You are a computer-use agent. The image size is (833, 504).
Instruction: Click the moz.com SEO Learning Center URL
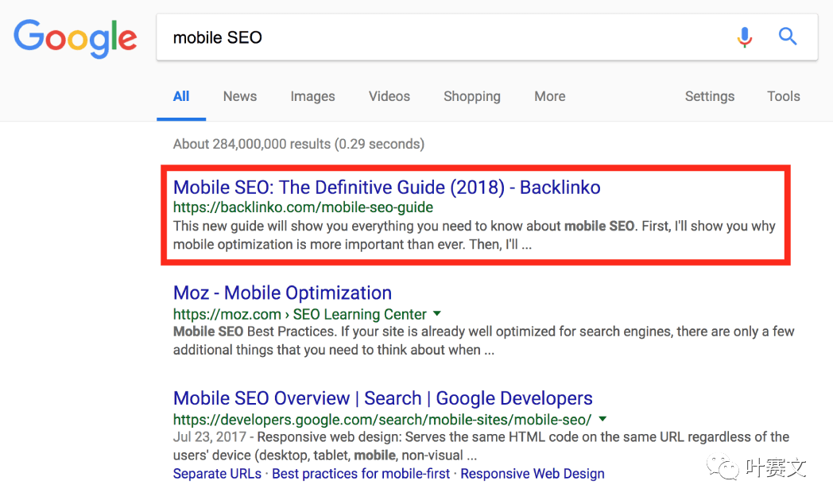(300, 314)
